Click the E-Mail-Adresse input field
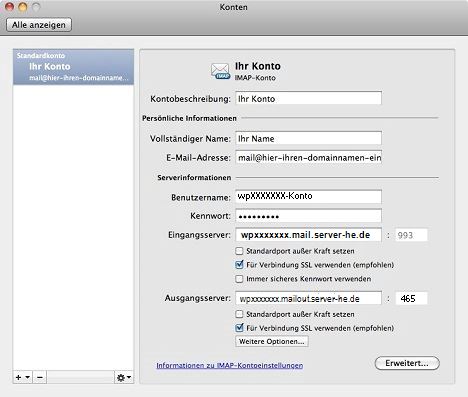This screenshot has width=468, height=397. (308, 157)
